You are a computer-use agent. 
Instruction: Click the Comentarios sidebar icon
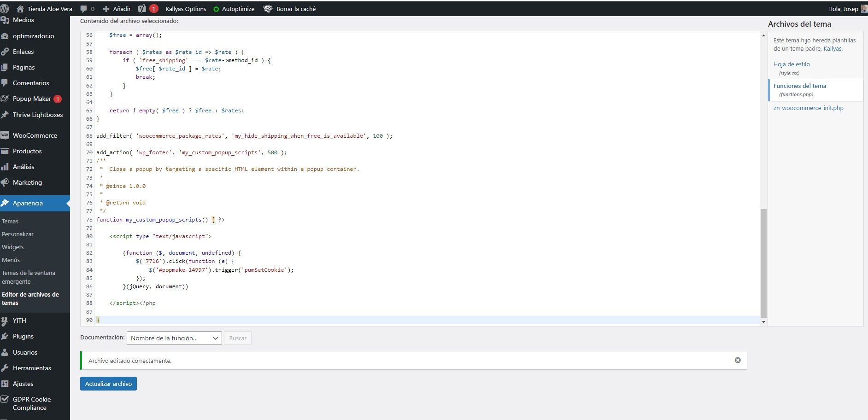[x=5, y=83]
